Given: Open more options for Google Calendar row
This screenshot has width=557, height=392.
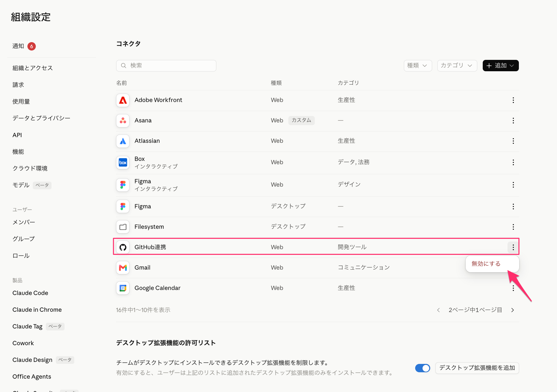Looking at the screenshot, I should tap(513, 288).
